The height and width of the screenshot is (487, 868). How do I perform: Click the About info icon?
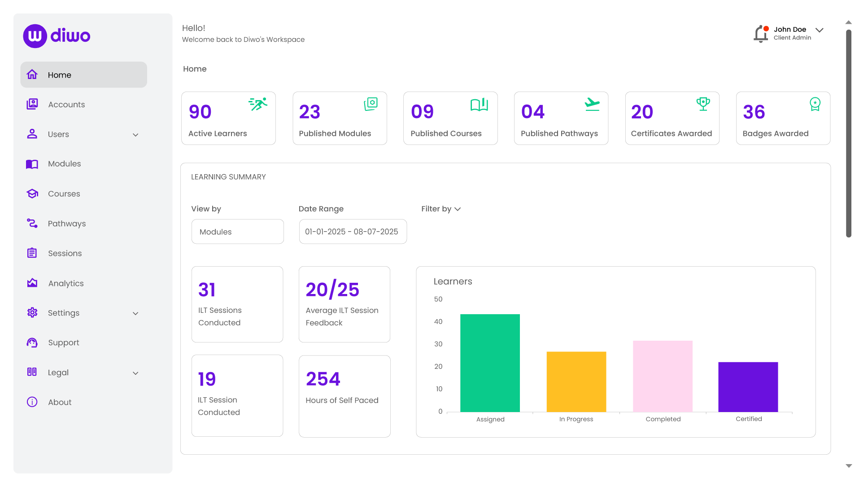coord(32,402)
